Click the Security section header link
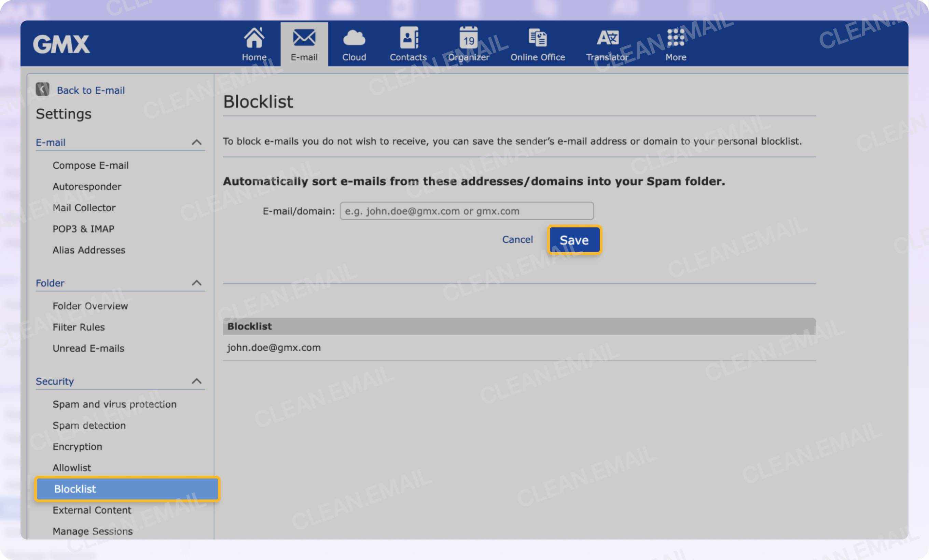929x560 pixels. click(x=55, y=381)
